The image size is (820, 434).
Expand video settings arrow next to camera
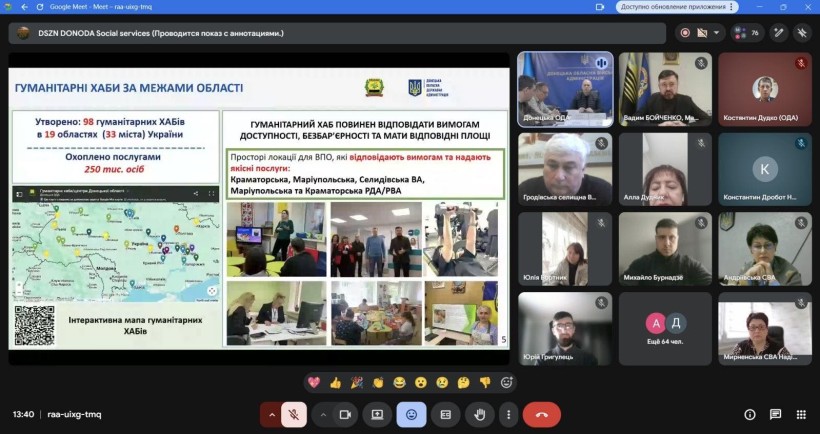tap(323, 415)
